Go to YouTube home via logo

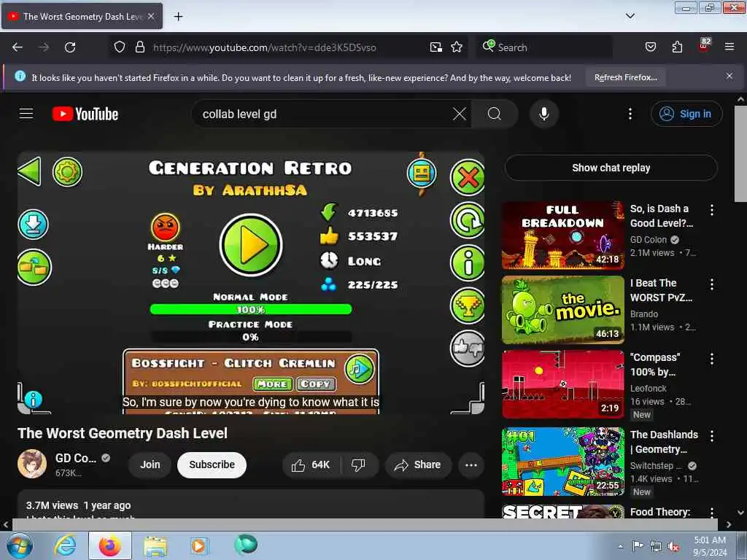click(x=85, y=114)
